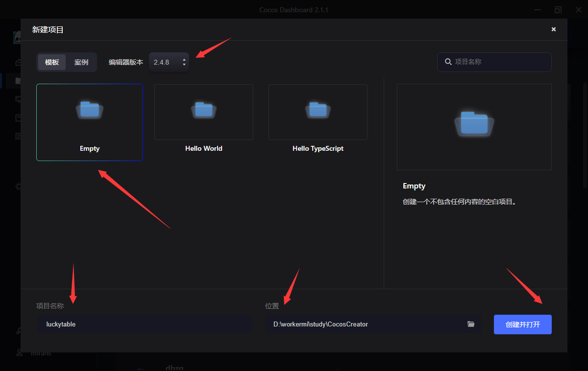Minimize the Cocos Dashboard window
The width and height of the screenshot is (588, 371).
(538, 10)
